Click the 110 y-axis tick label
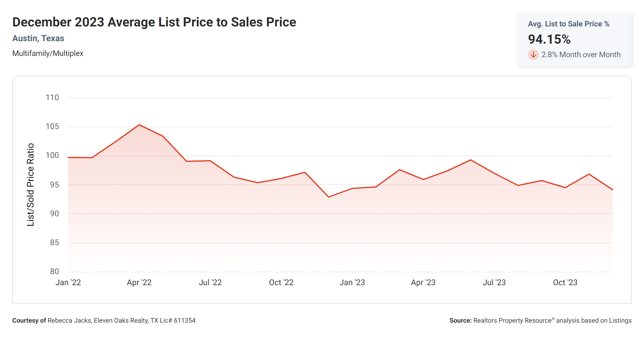 point(52,98)
